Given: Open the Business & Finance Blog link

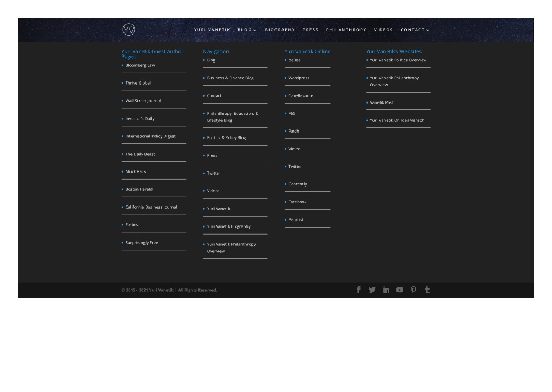Looking at the screenshot, I should [230, 78].
